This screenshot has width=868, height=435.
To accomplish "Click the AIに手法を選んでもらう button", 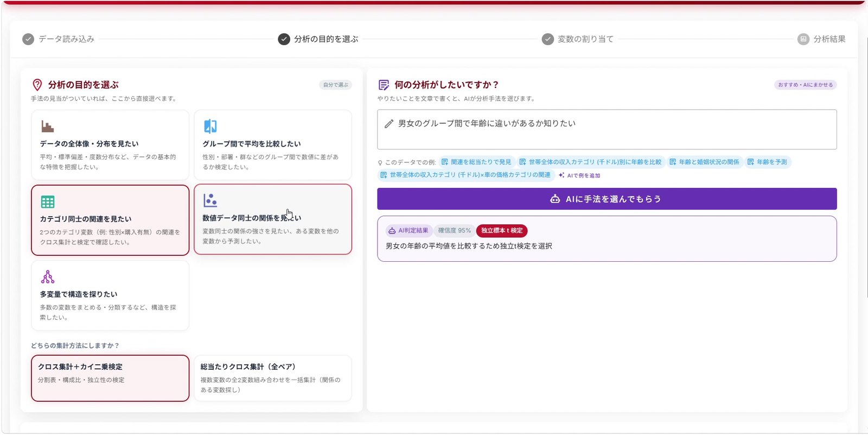I will point(607,199).
